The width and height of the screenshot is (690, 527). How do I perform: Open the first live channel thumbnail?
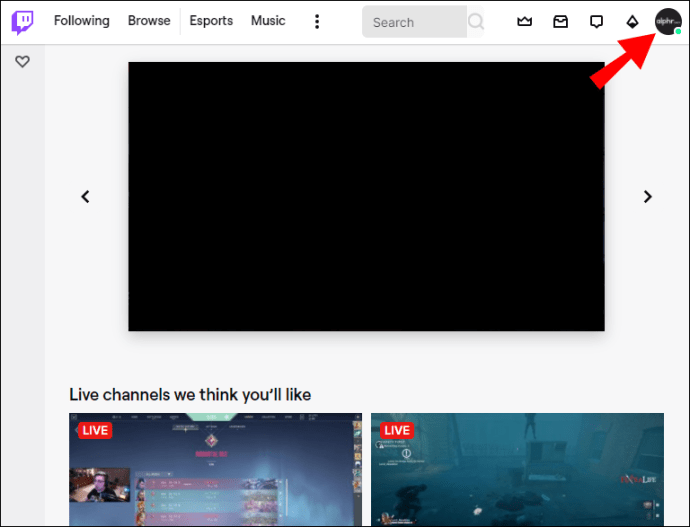(215, 470)
